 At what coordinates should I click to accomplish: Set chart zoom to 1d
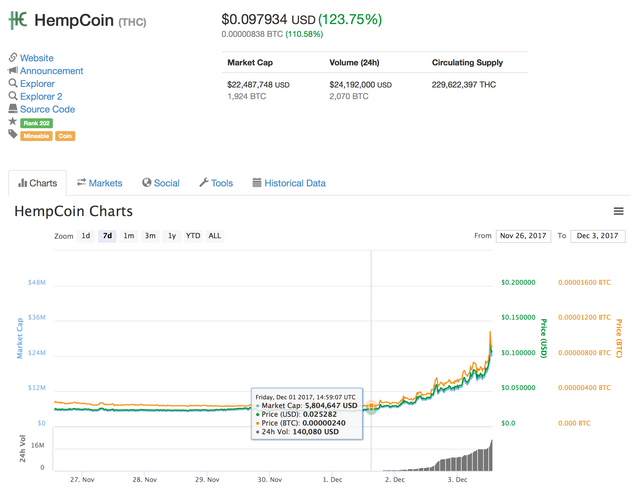coord(86,236)
